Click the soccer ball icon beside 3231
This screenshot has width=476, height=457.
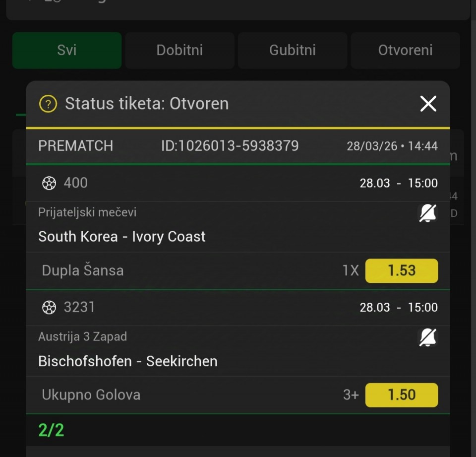(x=49, y=308)
